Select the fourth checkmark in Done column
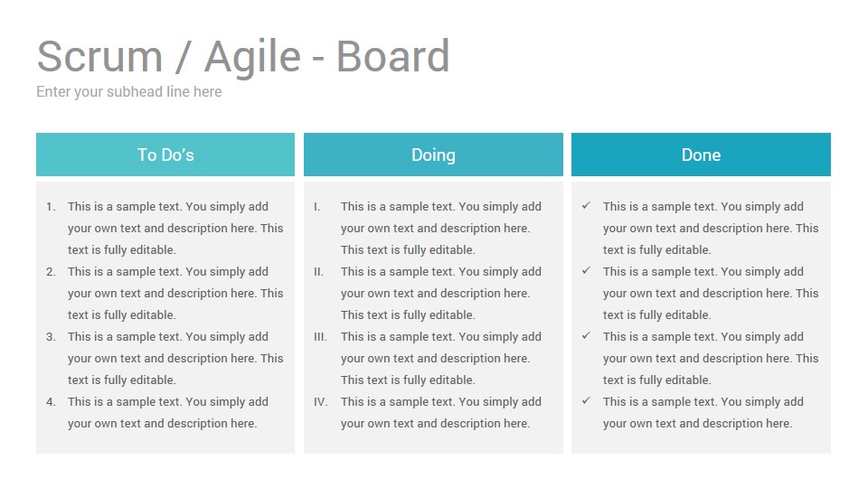Viewport: 868px width, 488px height. [x=586, y=400]
